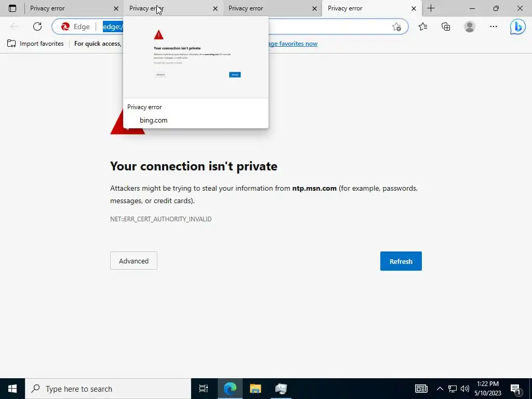Open the tab actions menu icon

[x=12, y=8]
